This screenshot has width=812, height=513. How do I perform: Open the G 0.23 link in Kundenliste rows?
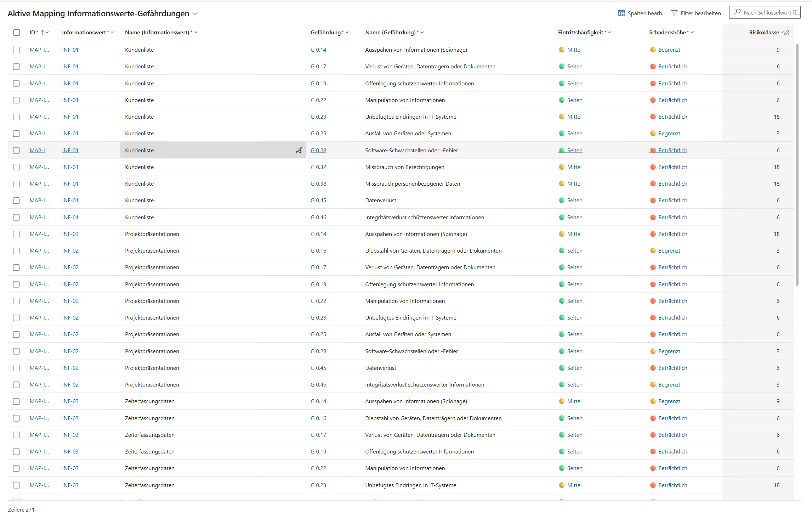click(x=318, y=117)
